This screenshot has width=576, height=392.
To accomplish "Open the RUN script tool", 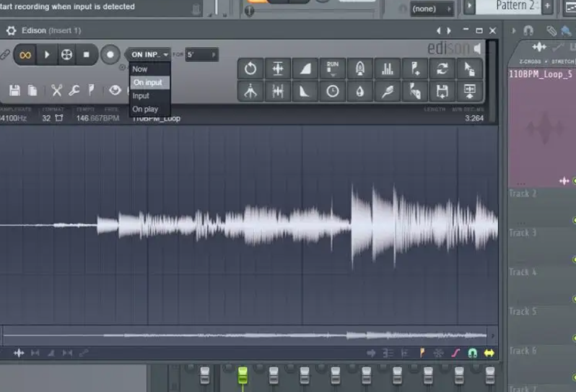I will coord(333,68).
